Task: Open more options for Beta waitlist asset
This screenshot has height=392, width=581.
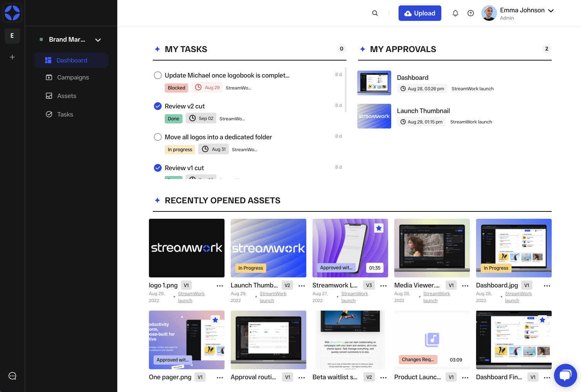Action: pyautogui.click(x=383, y=378)
